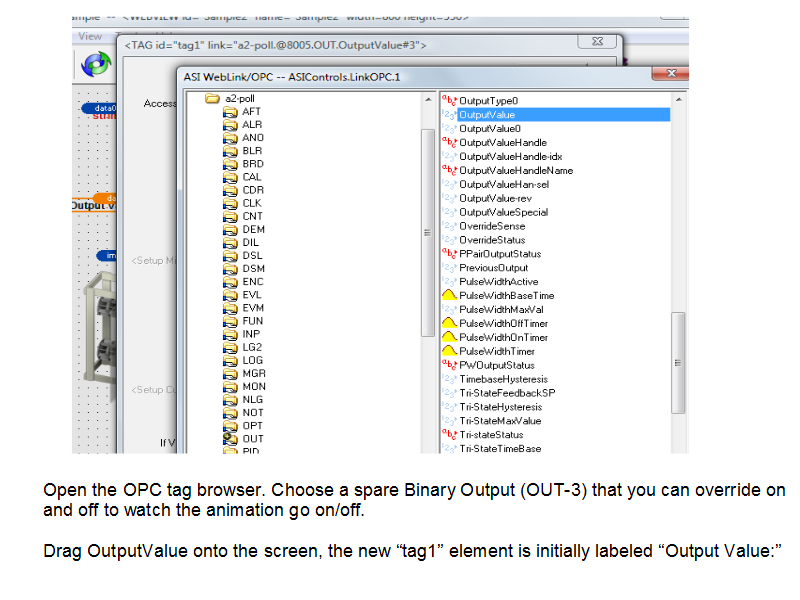This screenshot has height=600, width=800.
Task: Select PulseWidthActive in the item list
Action: click(498, 282)
